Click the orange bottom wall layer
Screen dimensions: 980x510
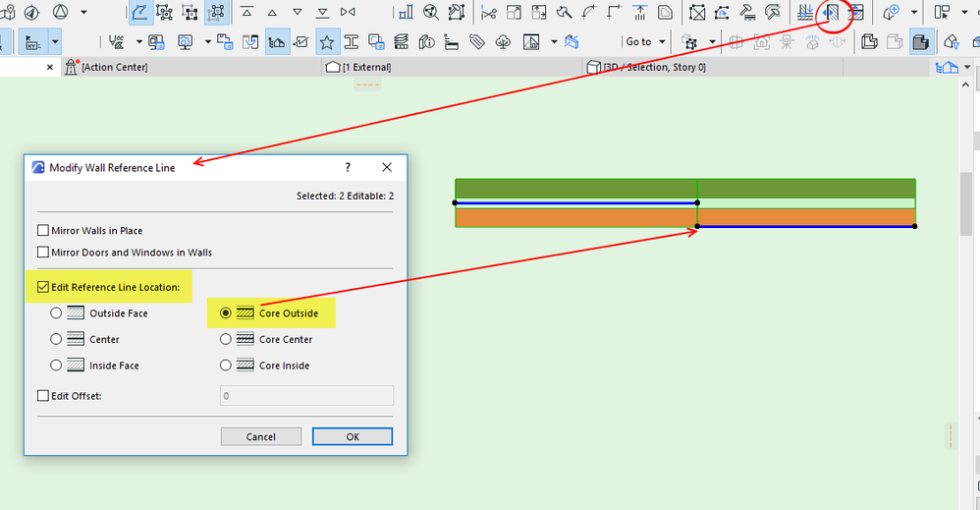click(x=685, y=217)
